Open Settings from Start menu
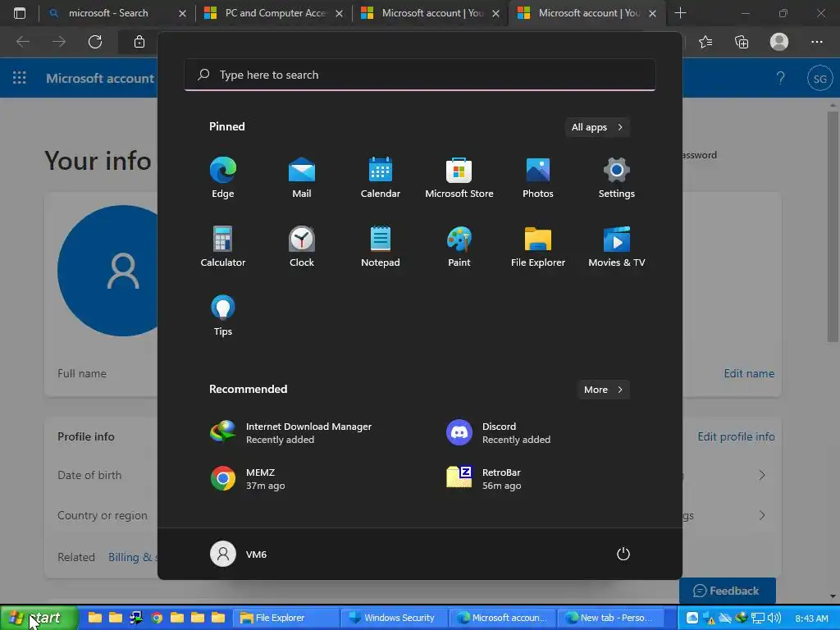The height and width of the screenshot is (630, 840). tap(617, 178)
